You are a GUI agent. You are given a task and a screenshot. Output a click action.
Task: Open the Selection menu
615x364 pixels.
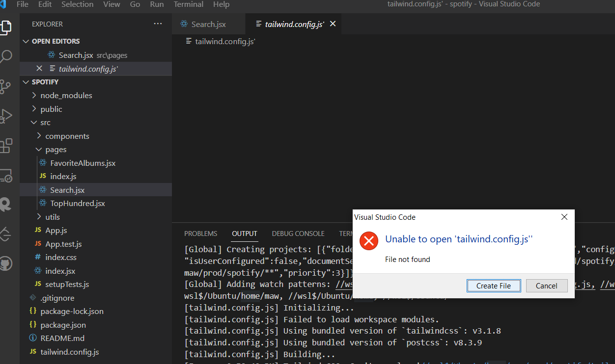(x=77, y=4)
